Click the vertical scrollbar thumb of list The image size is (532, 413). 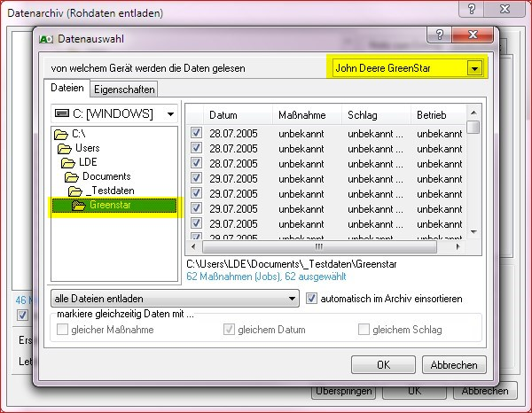tap(473, 128)
